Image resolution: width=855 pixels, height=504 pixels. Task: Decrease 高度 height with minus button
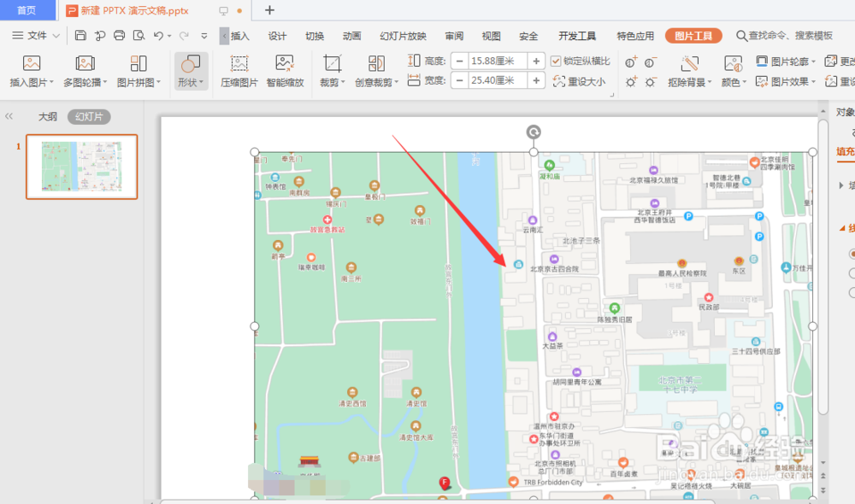[x=459, y=61]
